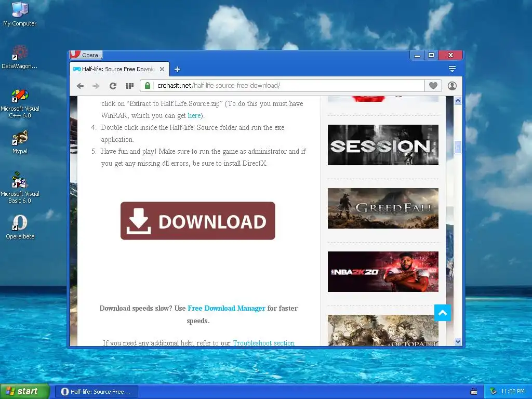
Task: Click the scrollbar up arrow
Action: pos(458,101)
